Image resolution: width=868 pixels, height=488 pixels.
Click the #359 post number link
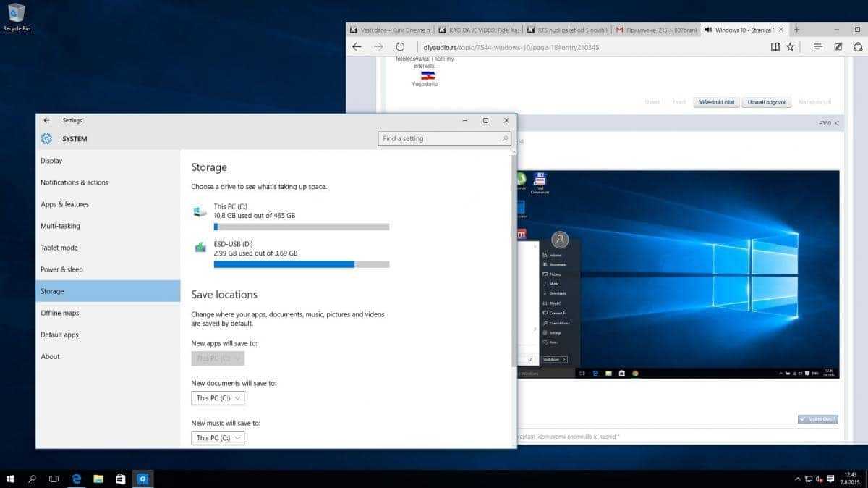825,123
